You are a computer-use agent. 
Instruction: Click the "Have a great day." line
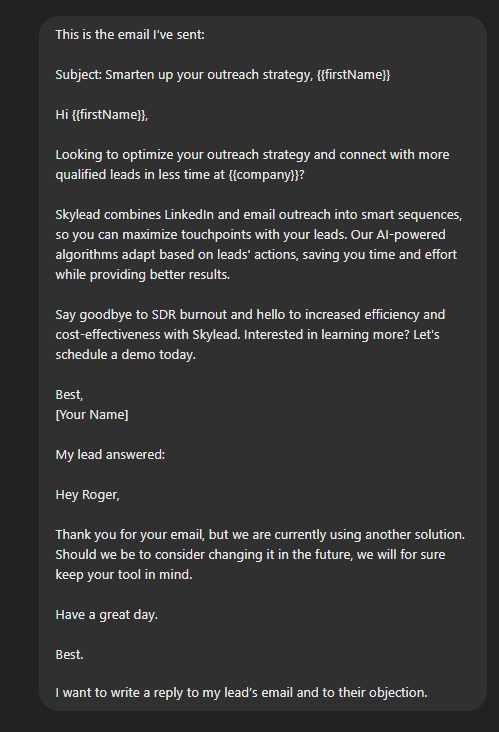106,615
